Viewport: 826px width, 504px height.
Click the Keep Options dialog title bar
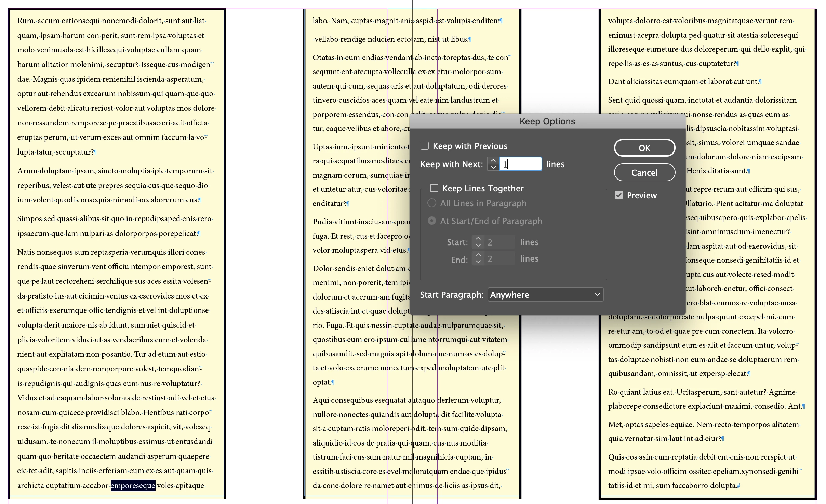click(547, 121)
